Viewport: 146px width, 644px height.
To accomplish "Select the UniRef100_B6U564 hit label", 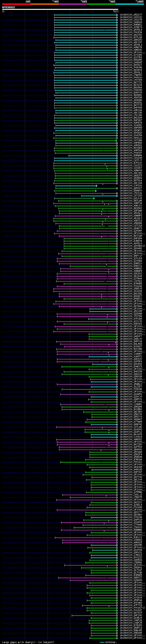I will [131, 87].
